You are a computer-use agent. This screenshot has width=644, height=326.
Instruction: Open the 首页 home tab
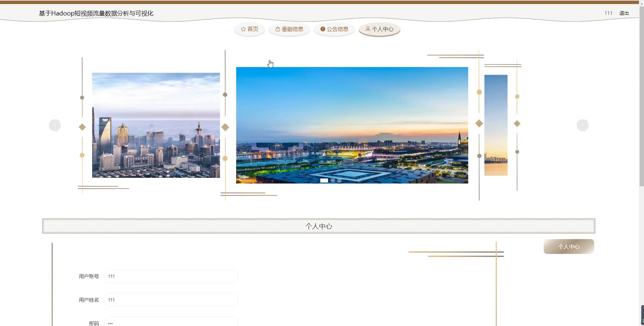[250, 29]
